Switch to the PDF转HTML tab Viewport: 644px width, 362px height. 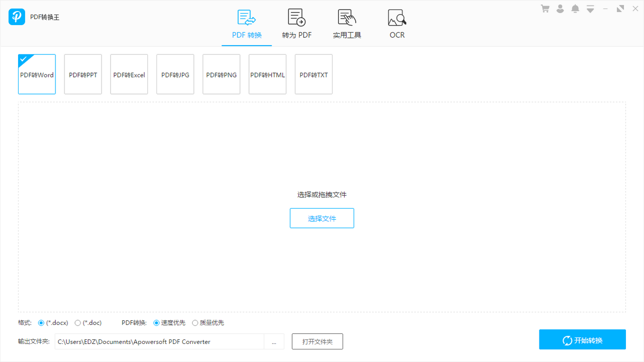(x=267, y=74)
